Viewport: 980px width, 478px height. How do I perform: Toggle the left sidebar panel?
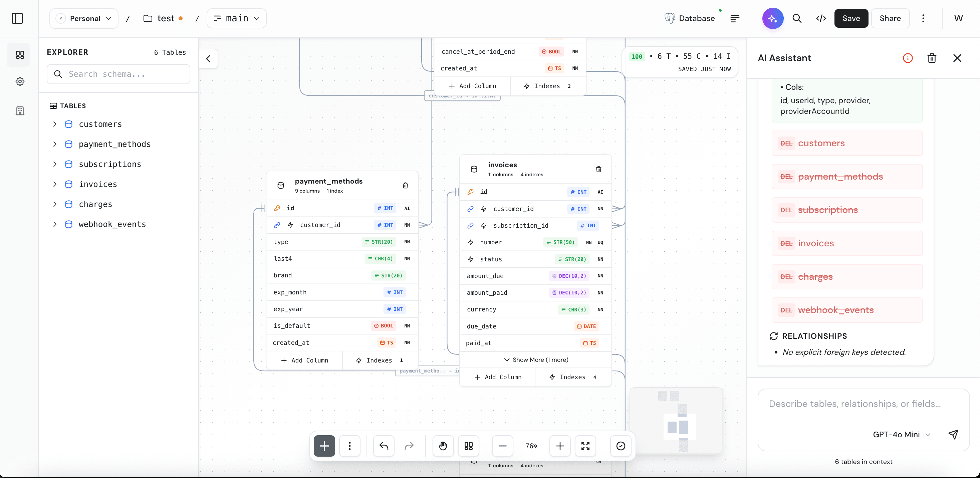17,18
